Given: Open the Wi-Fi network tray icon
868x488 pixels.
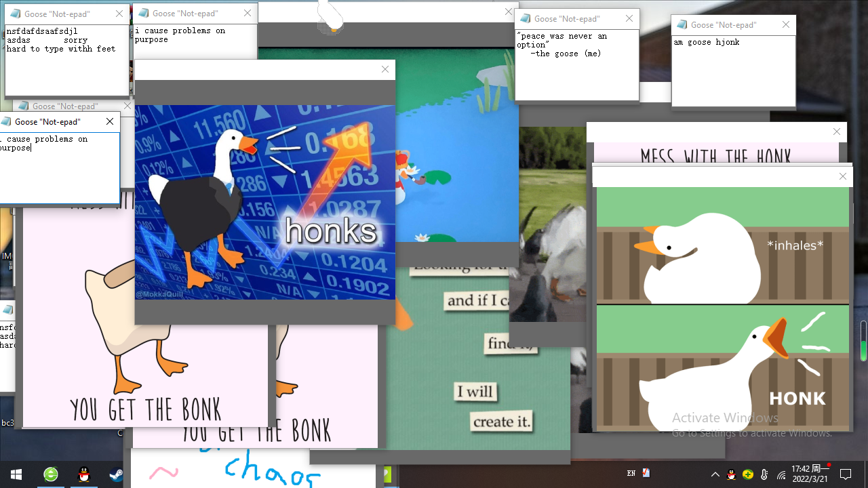Looking at the screenshot, I should click(781, 474).
